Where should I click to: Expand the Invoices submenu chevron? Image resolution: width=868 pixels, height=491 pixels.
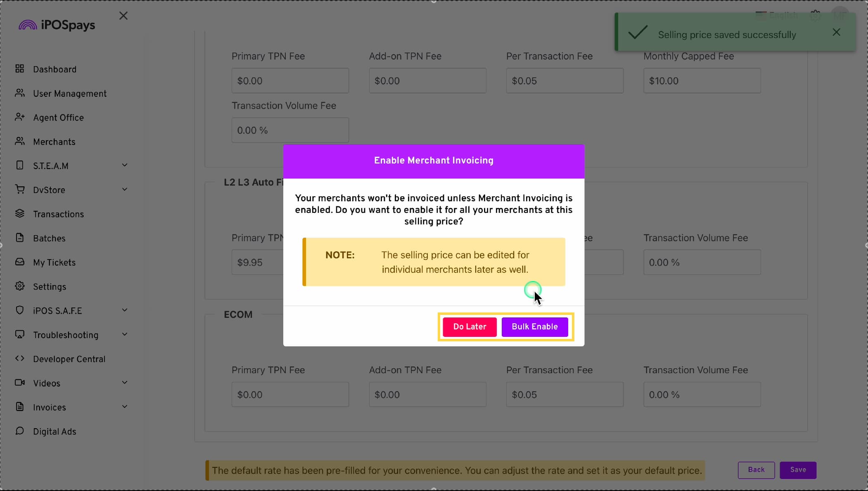point(124,407)
